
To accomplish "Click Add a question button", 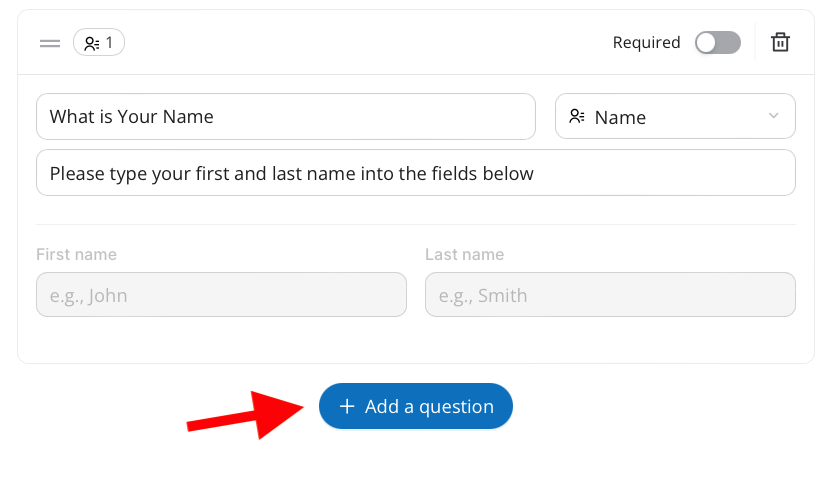I will [416, 406].
